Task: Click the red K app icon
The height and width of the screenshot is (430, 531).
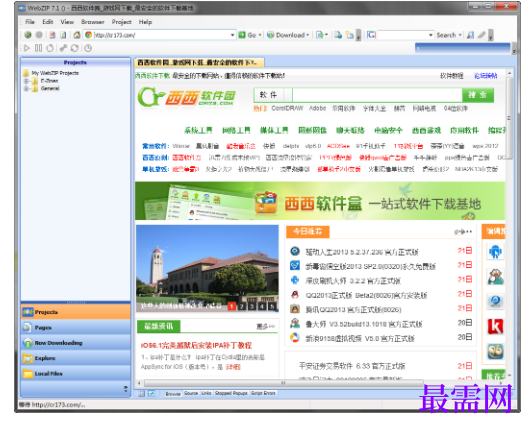Action: tap(495, 326)
